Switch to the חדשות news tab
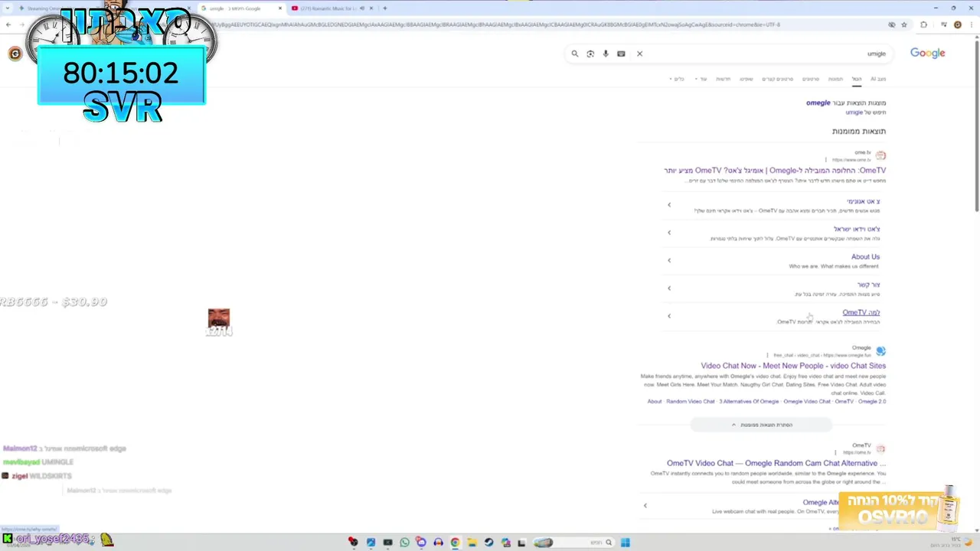 pyautogui.click(x=724, y=79)
